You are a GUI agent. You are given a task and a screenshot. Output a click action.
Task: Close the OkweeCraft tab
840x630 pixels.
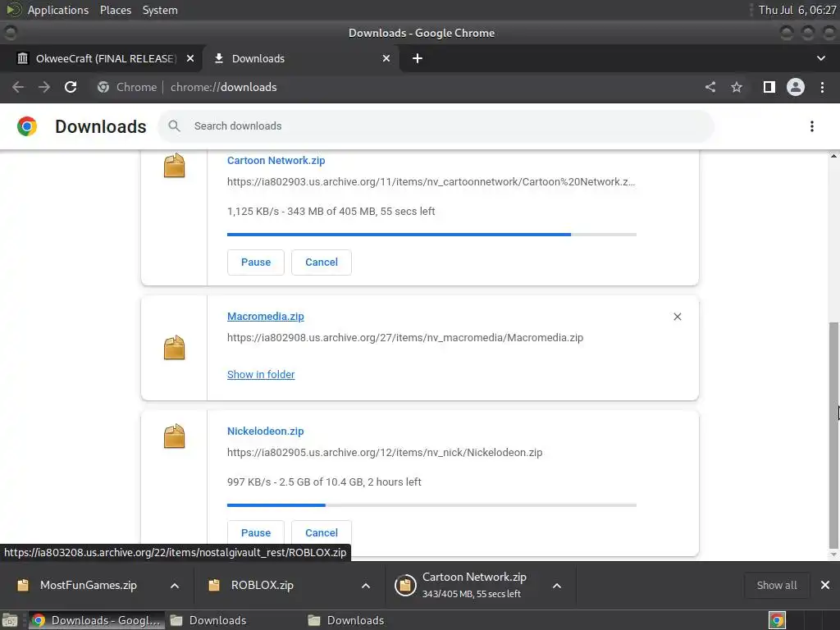[190, 58]
